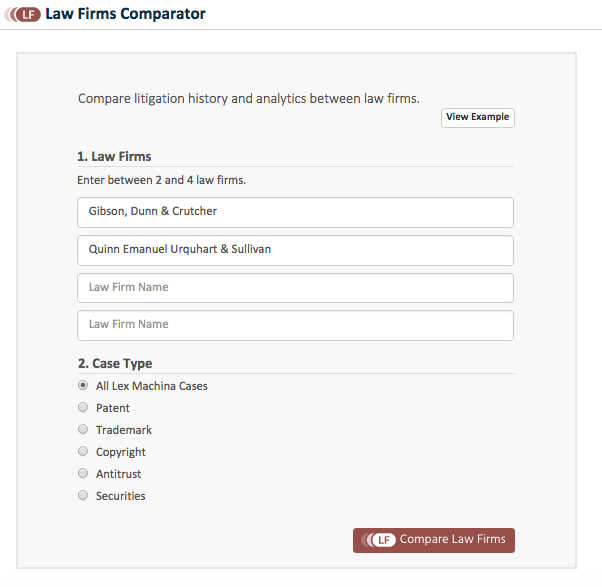Pick the Antitrust case type
The image size is (602, 587).
(x=83, y=474)
